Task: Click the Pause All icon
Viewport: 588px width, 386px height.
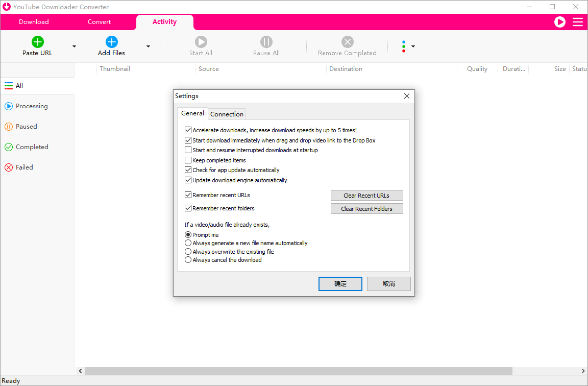Action: pyautogui.click(x=266, y=43)
